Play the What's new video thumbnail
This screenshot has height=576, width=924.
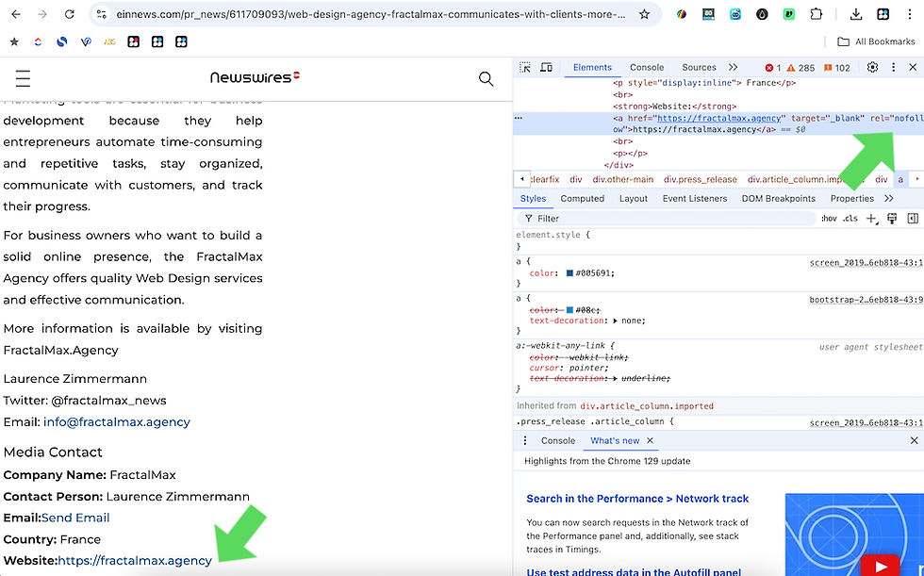click(x=881, y=566)
